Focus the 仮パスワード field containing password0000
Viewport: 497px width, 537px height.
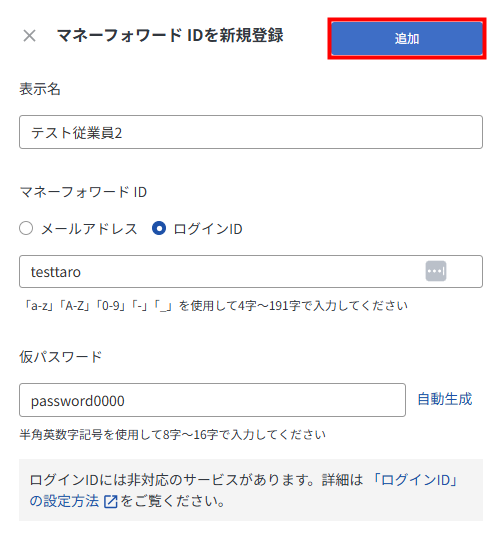pos(212,400)
